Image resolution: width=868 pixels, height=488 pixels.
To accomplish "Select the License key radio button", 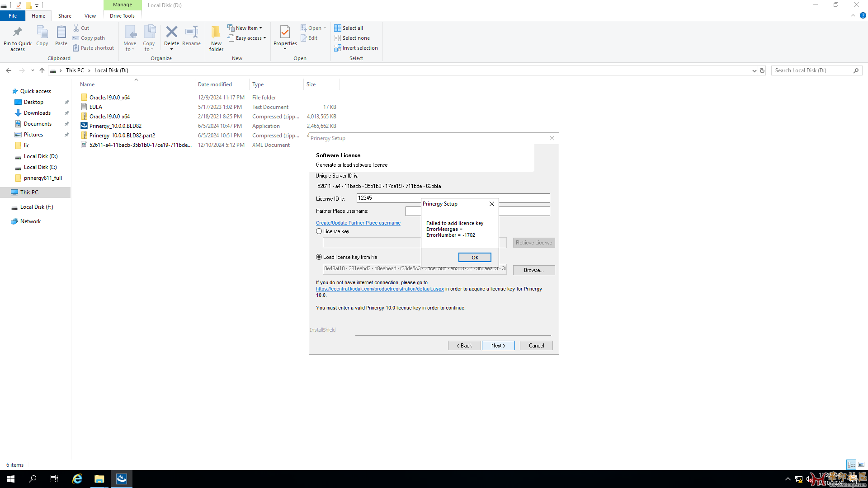I will [x=319, y=231].
